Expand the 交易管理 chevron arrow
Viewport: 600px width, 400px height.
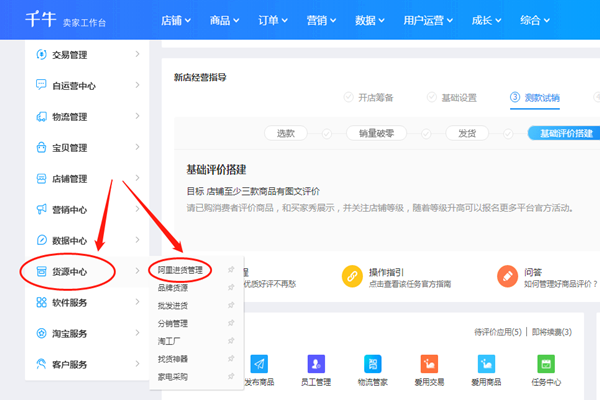click(137, 54)
